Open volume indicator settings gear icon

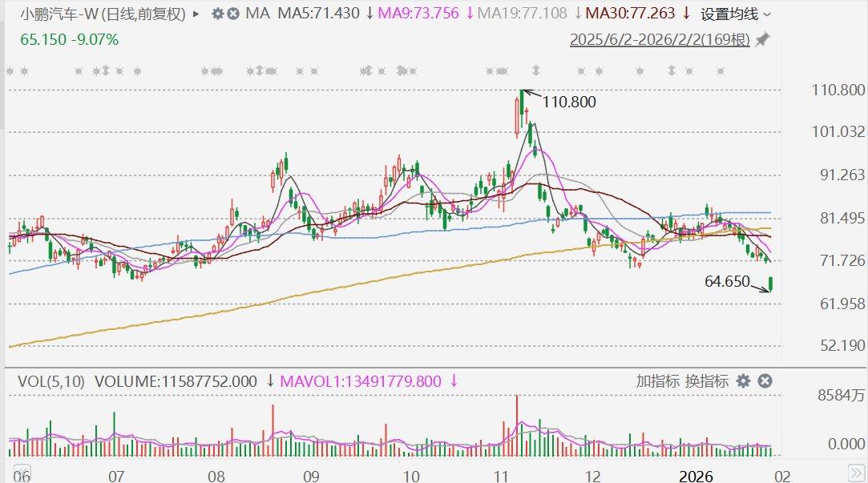(743, 381)
